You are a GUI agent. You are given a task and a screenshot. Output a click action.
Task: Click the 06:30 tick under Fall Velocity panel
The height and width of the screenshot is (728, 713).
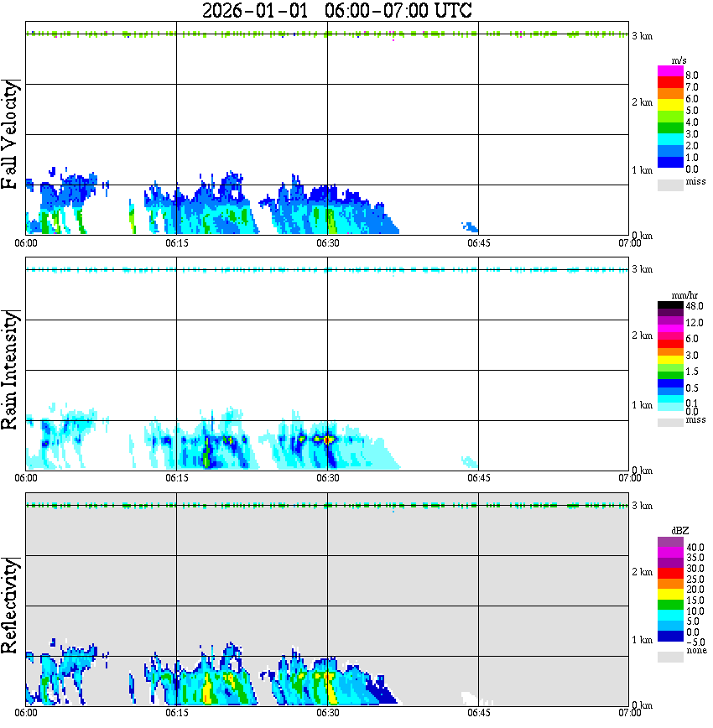click(328, 243)
